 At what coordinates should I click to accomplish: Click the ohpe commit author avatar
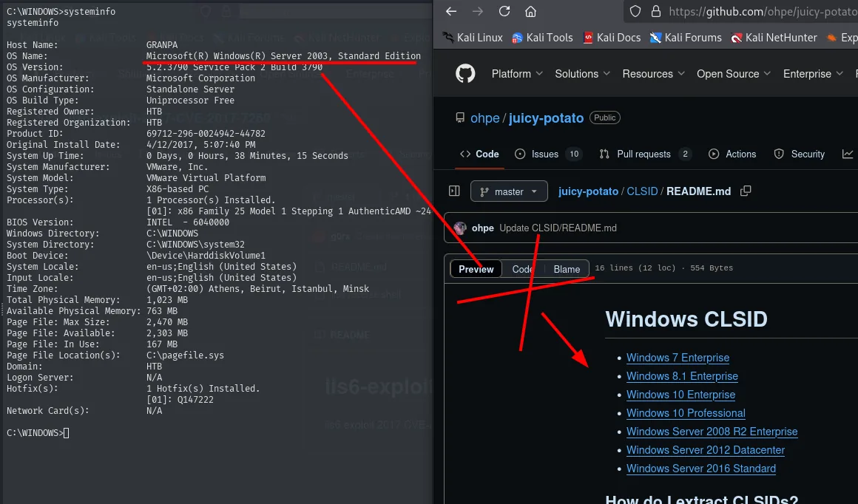pyautogui.click(x=460, y=228)
